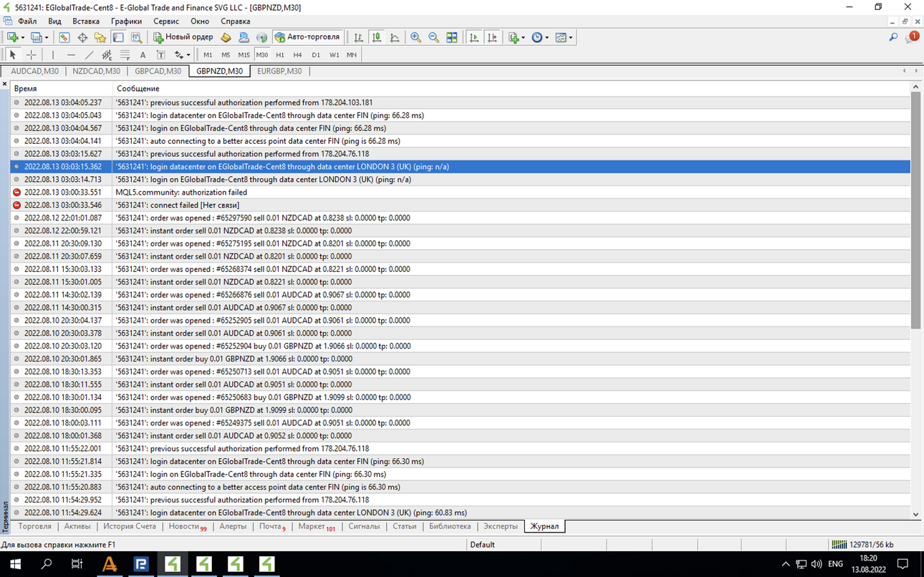Viewport: 924px width, 577px height.
Task: Click the Signals broadcast icon
Action: 261,37
